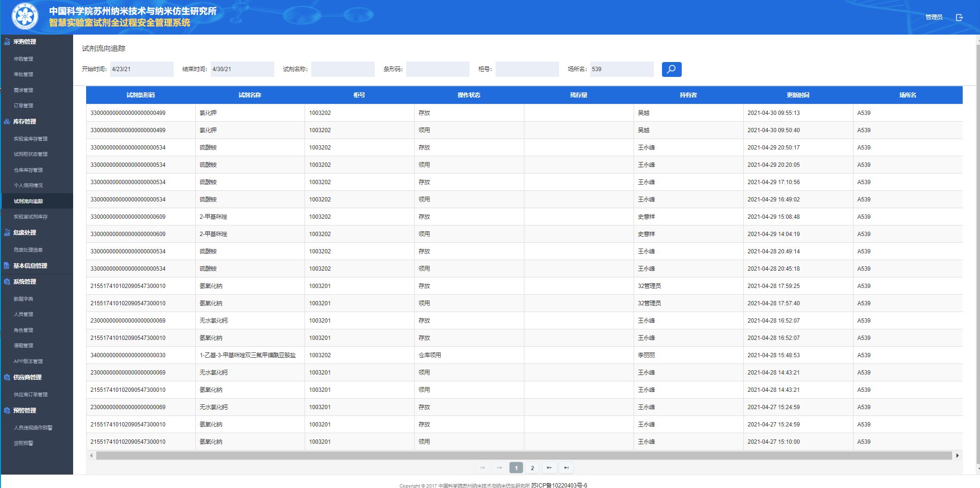Open 申购管理 in the sidebar
This screenshot has height=488, width=980.
pyautogui.click(x=24, y=59)
